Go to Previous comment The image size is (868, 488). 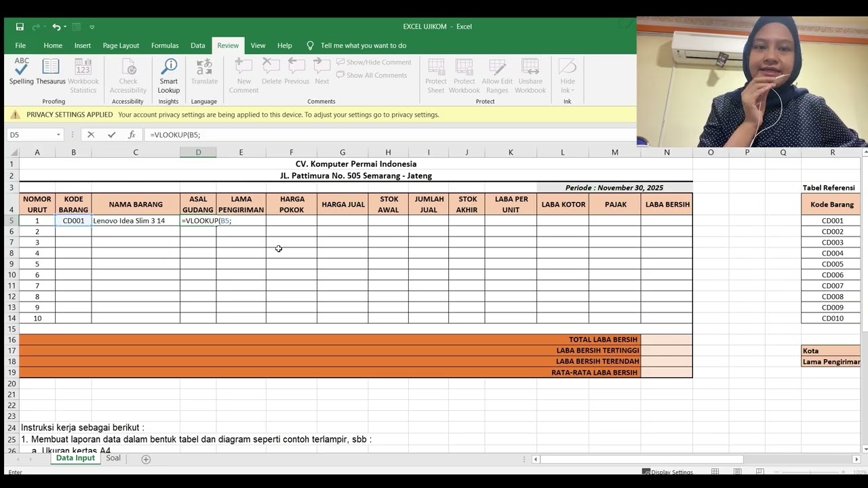click(296, 72)
